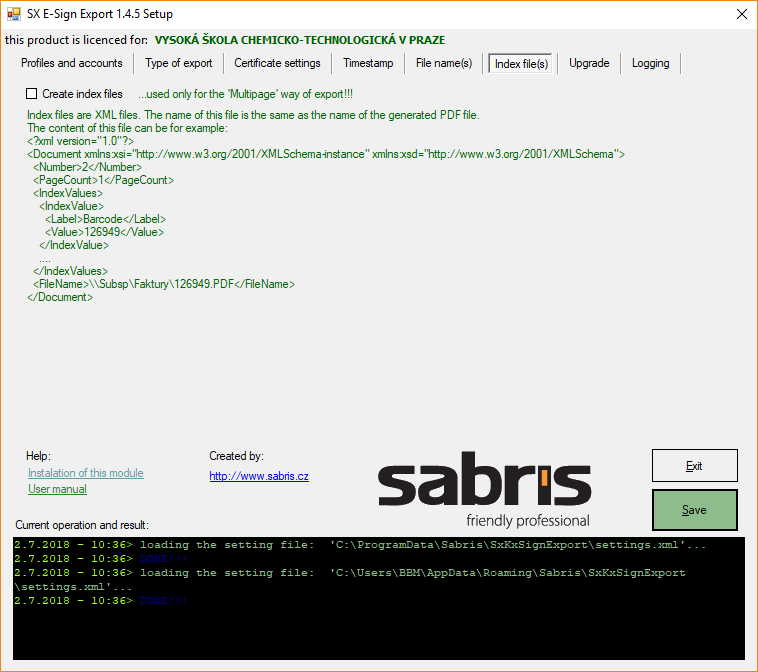The height and width of the screenshot is (672, 758).
Task: Click the Sabris logo image
Action: tap(484, 489)
